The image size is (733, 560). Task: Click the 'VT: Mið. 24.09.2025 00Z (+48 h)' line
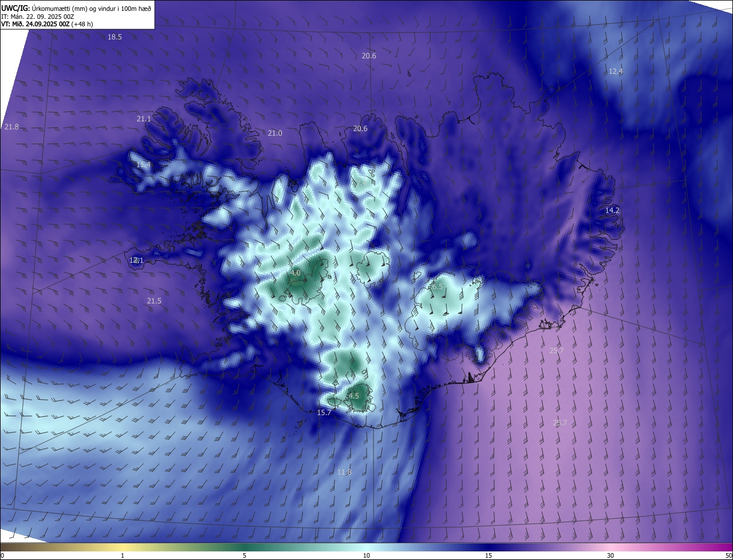click(47, 24)
